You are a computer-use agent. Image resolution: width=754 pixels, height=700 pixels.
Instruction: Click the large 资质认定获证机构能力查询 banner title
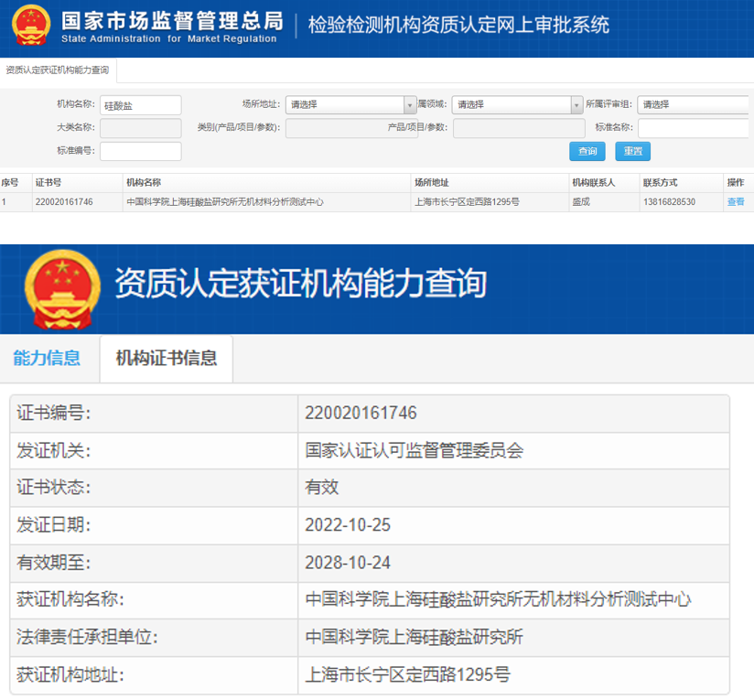tap(300, 283)
